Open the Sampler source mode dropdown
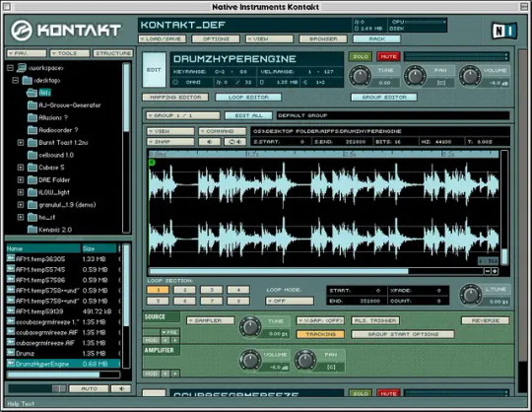This screenshot has width=532, height=412. tap(211, 320)
